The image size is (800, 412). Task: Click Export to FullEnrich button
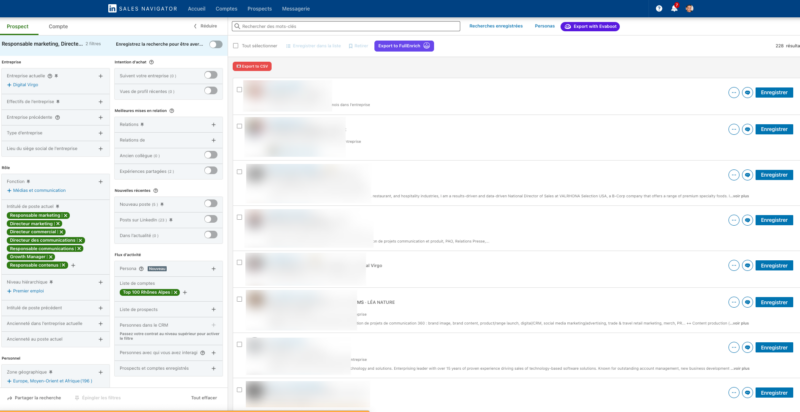(x=404, y=46)
